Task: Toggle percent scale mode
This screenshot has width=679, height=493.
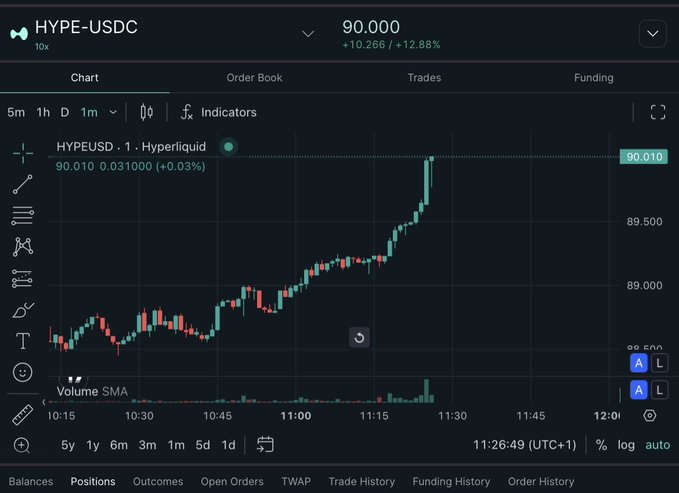Action: [x=601, y=445]
